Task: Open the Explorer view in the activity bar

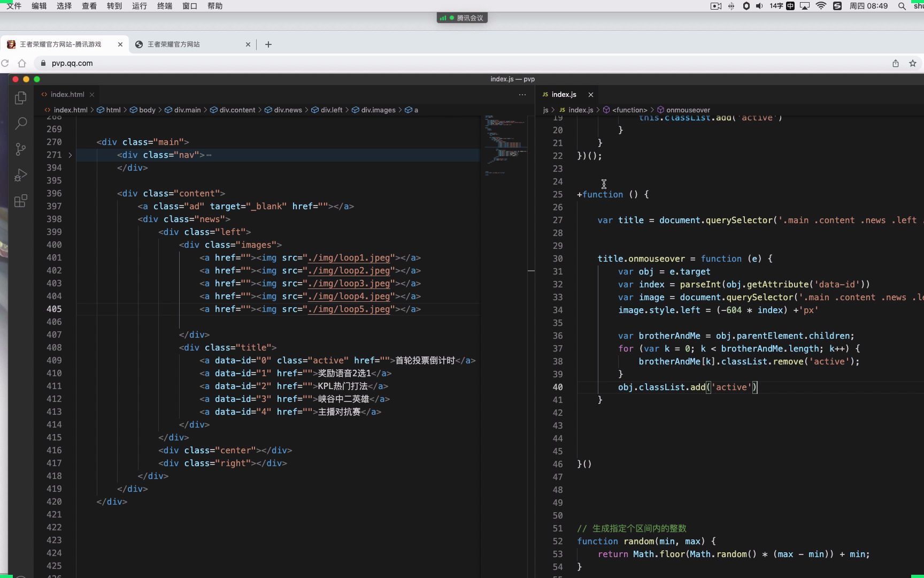Action: (21, 98)
